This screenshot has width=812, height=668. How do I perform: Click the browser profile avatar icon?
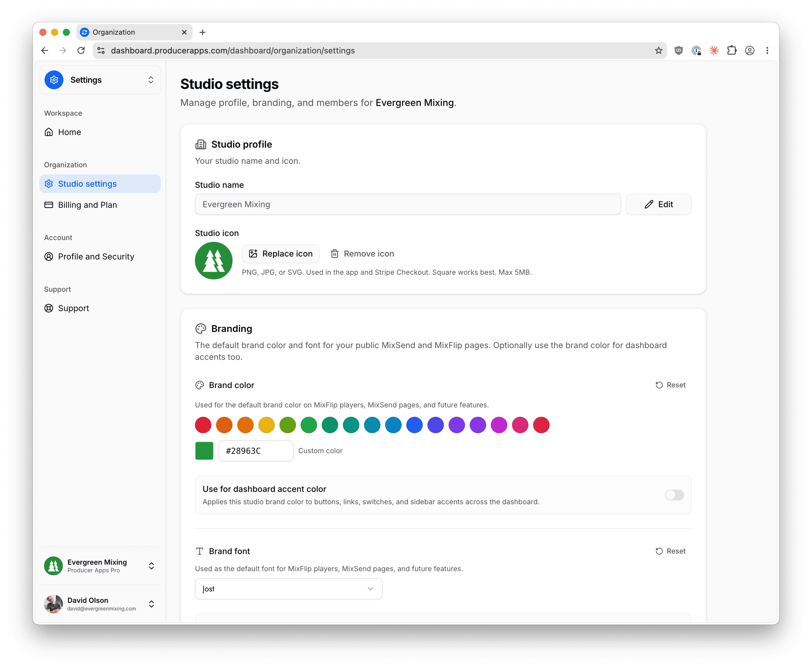click(x=749, y=50)
